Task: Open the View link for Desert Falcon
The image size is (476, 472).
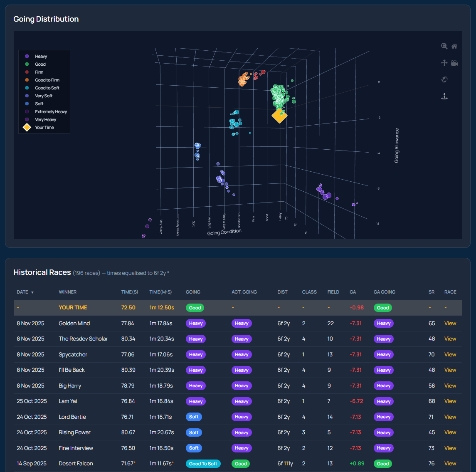Action: [450, 463]
